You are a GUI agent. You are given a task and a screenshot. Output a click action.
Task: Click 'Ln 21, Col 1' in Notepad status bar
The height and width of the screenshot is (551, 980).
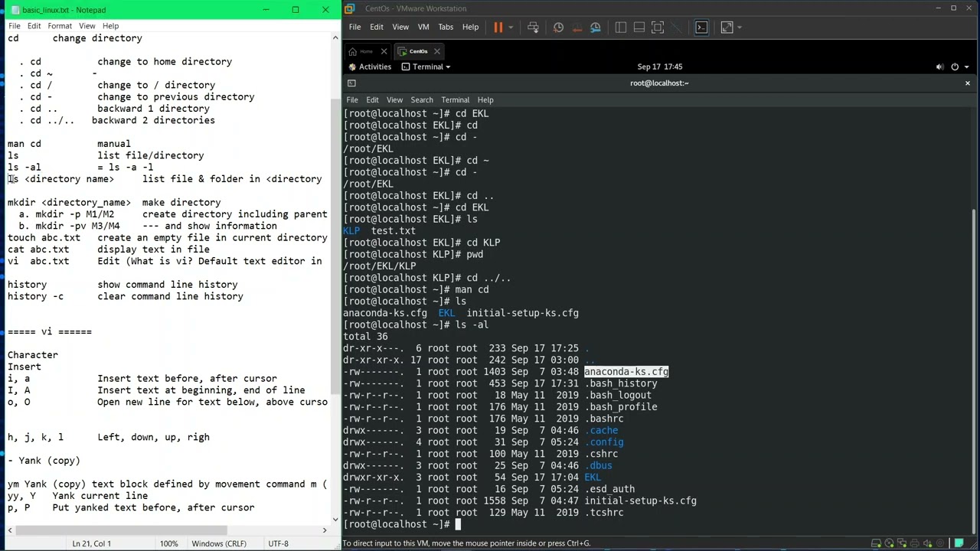[x=92, y=543]
